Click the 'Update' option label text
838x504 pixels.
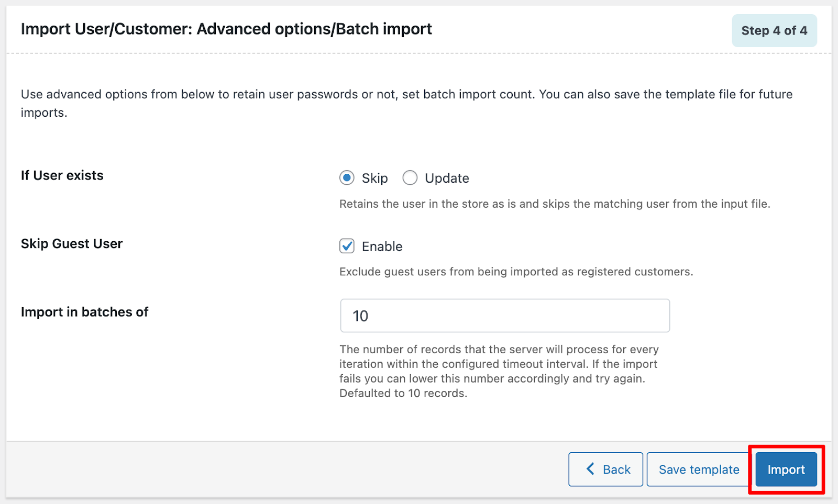pos(447,178)
